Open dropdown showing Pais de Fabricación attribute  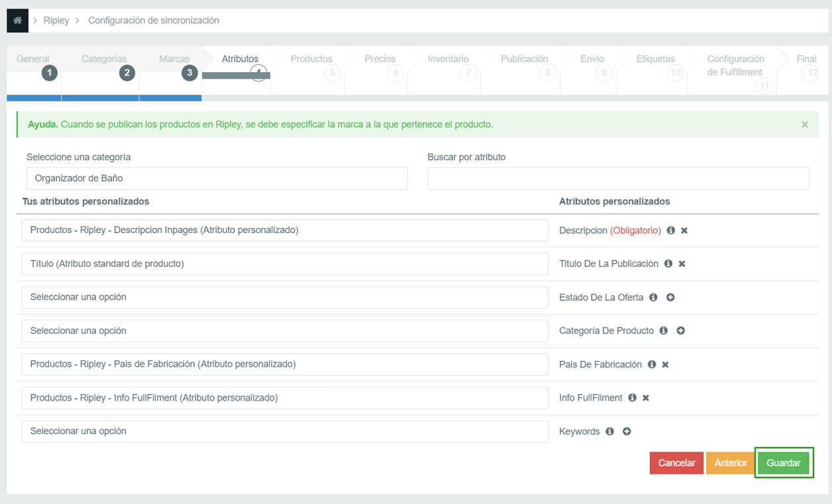point(285,364)
